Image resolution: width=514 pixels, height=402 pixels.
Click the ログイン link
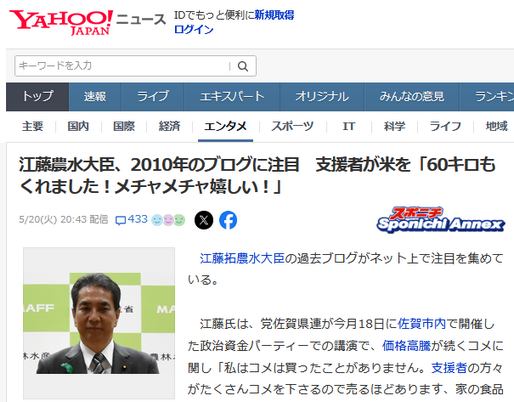(194, 29)
